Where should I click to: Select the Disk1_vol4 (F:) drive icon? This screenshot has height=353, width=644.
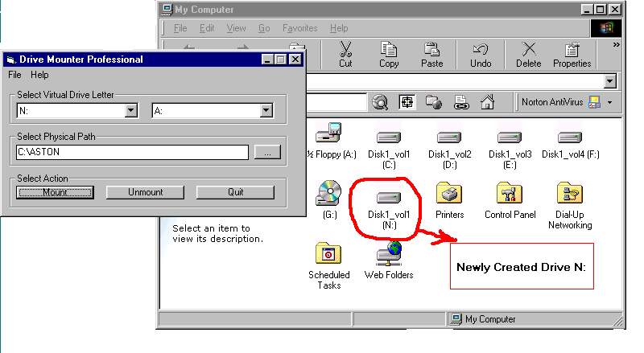[x=570, y=137]
